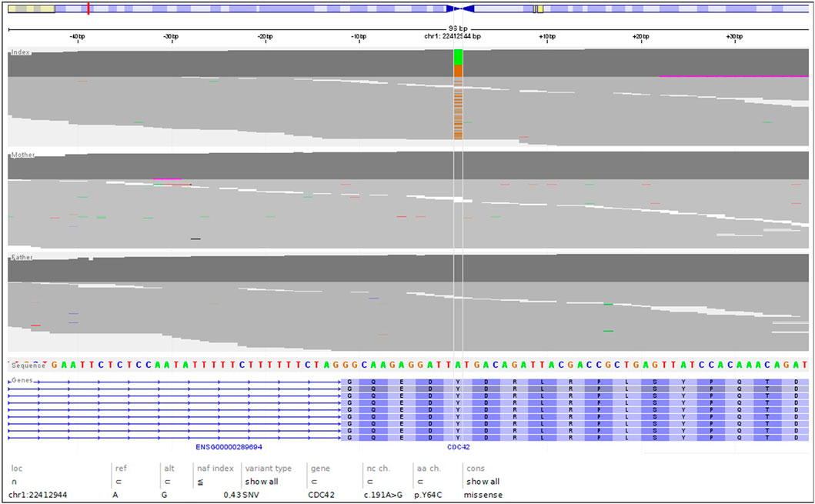Click the 'chr1: 22412944 bp' ruler label
Screen dimensions: 815x504
click(x=453, y=36)
